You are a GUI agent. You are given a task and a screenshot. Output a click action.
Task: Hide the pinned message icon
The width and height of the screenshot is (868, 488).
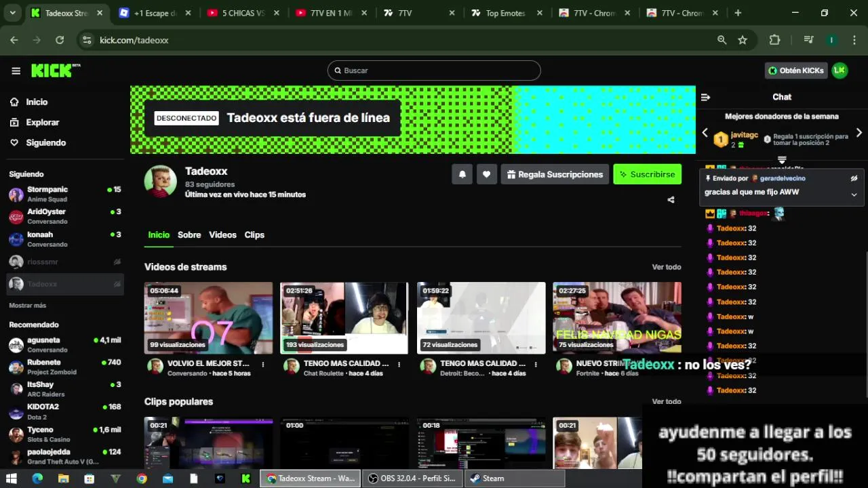pyautogui.click(x=854, y=178)
